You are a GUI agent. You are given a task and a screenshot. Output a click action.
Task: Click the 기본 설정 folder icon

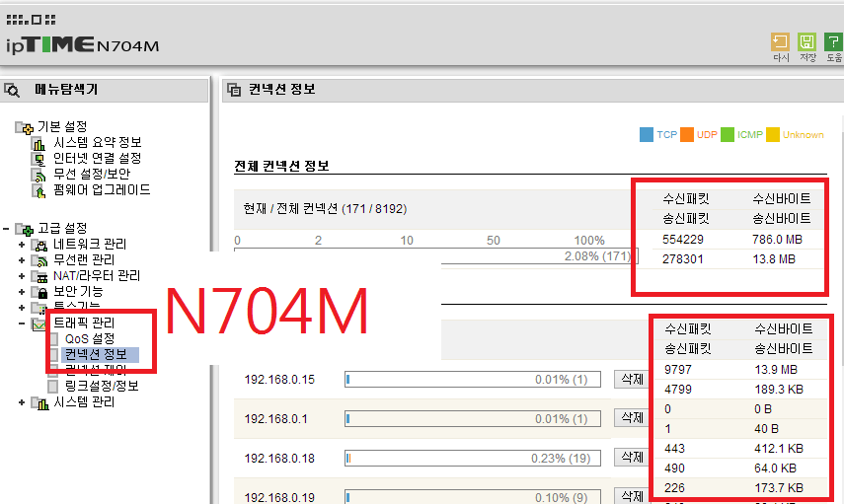click(25, 127)
